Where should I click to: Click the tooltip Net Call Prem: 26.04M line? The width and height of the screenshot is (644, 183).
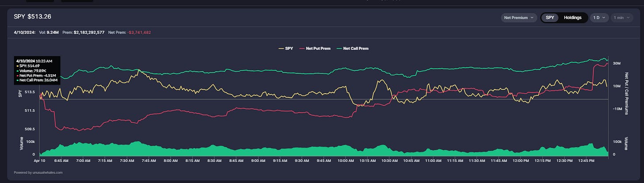[37, 80]
